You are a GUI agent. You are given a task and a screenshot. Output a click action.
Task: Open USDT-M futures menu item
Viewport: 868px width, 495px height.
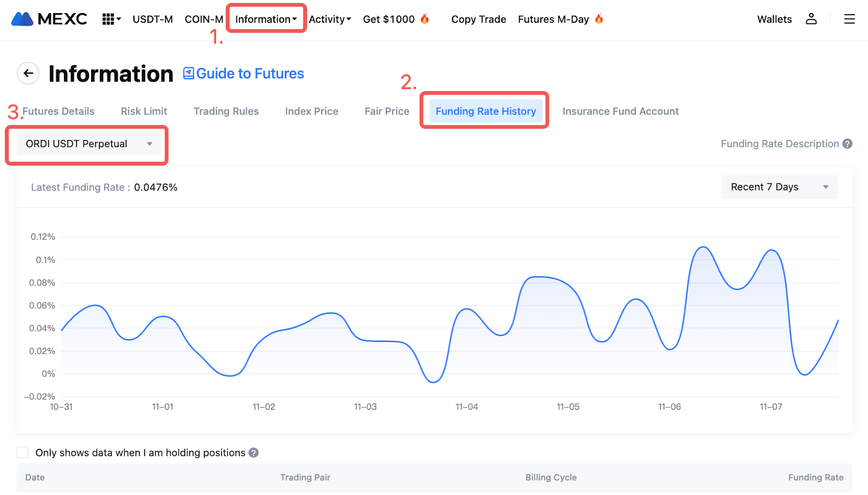pyautogui.click(x=152, y=19)
